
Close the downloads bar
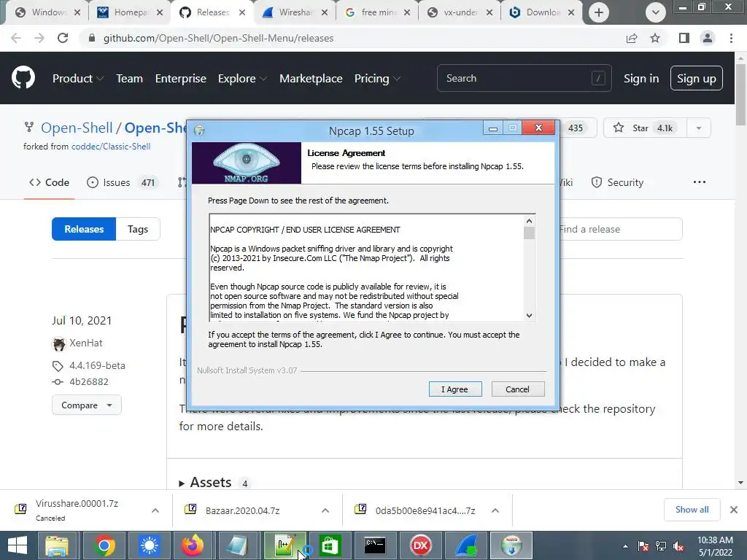pyautogui.click(x=734, y=510)
